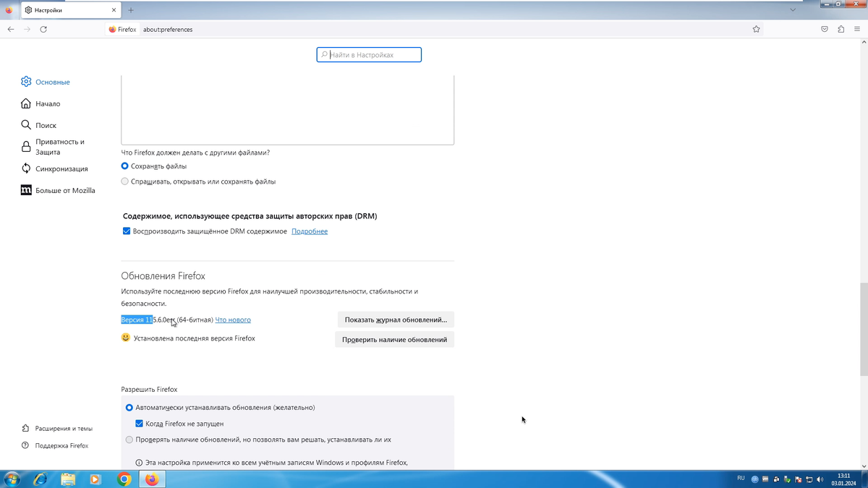Screen dimensions: 868x488
Task: Click Показать журнал обновлений button
Action: pos(396,320)
